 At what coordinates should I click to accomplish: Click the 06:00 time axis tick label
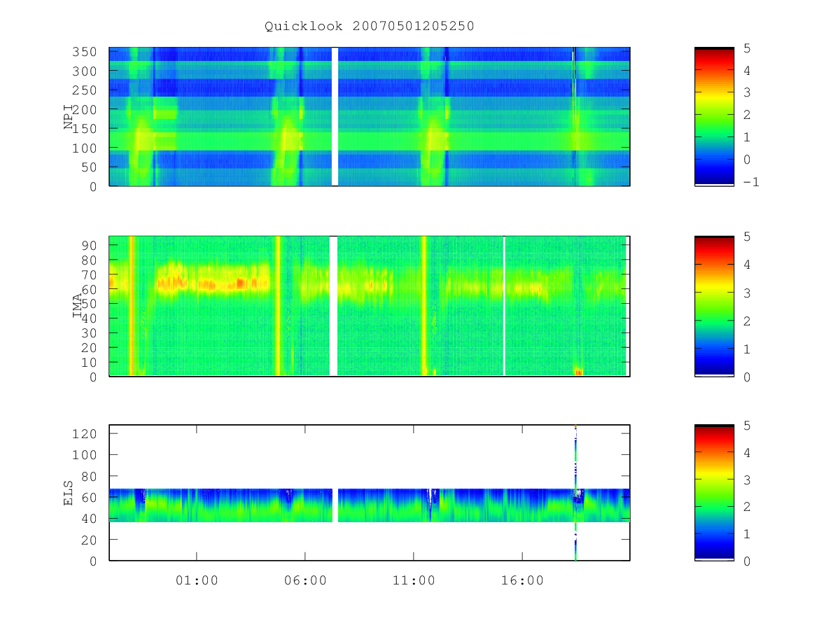point(305,580)
